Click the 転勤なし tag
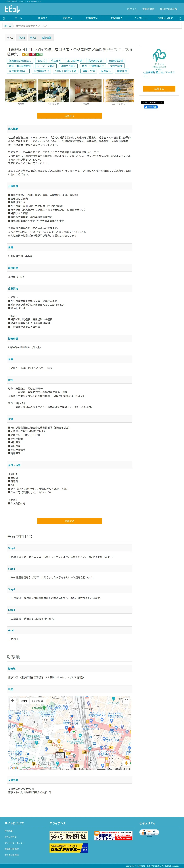184x868 pixels. (x=106, y=71)
